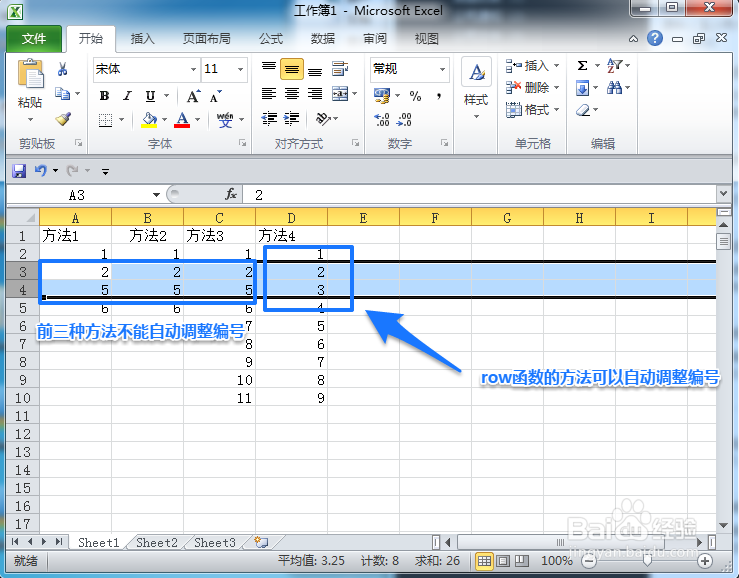739x578 pixels.
Task: Apply cell borders icon
Action: [106, 120]
